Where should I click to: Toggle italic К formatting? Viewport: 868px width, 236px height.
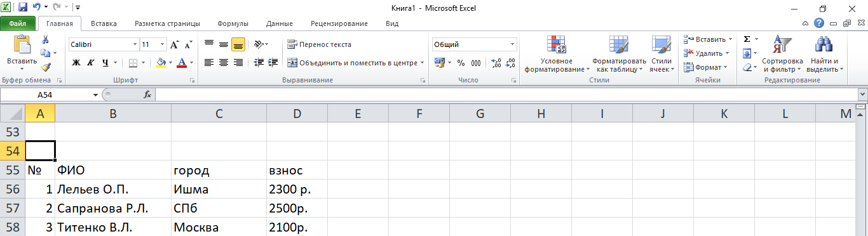point(91,63)
